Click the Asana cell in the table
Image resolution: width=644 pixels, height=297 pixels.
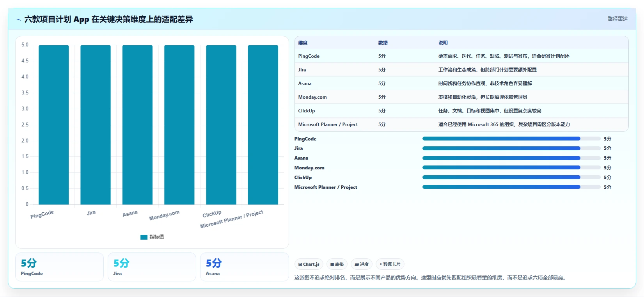[305, 84]
